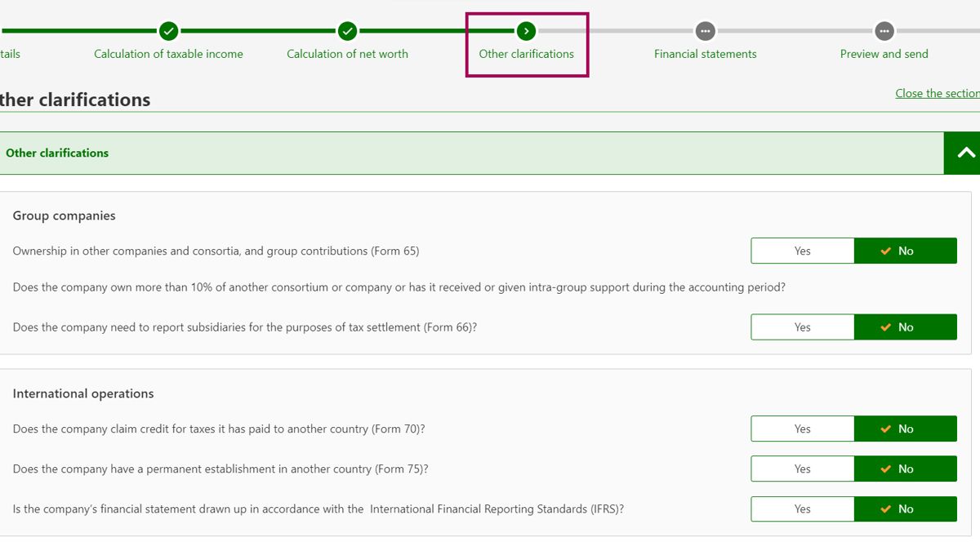Select Yes for IFRS financial statement
The height and width of the screenshot is (551, 980).
[x=802, y=509]
